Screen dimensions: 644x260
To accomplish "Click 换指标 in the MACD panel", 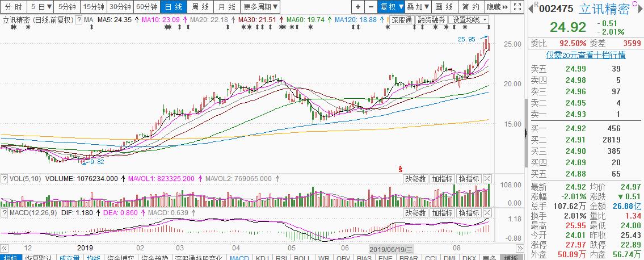I will coord(469,213).
